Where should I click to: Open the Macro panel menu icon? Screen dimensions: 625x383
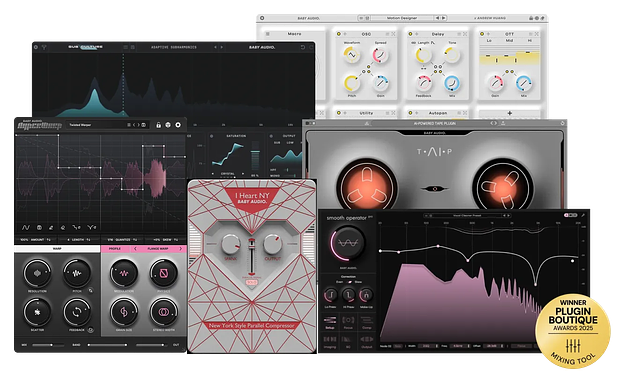click(x=267, y=34)
